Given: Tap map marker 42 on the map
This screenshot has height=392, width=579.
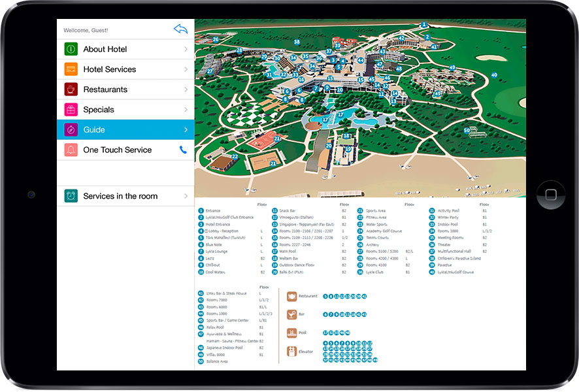Looking at the screenshot, I should [401, 38].
